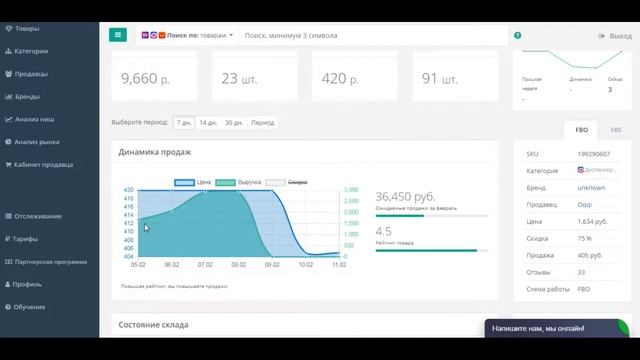Screen dimensions: 640x360
Task: Click the 07.02 date on chart axis
Action: [x=205, y=264]
